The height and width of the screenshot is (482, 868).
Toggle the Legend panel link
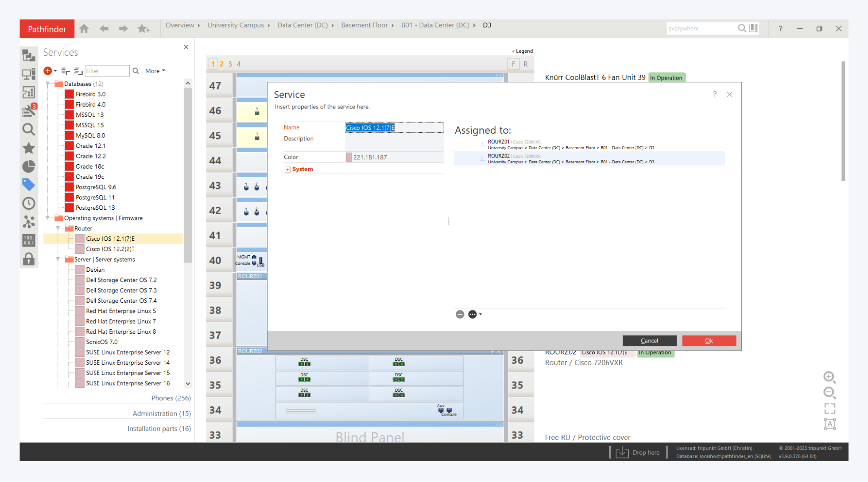[523, 51]
